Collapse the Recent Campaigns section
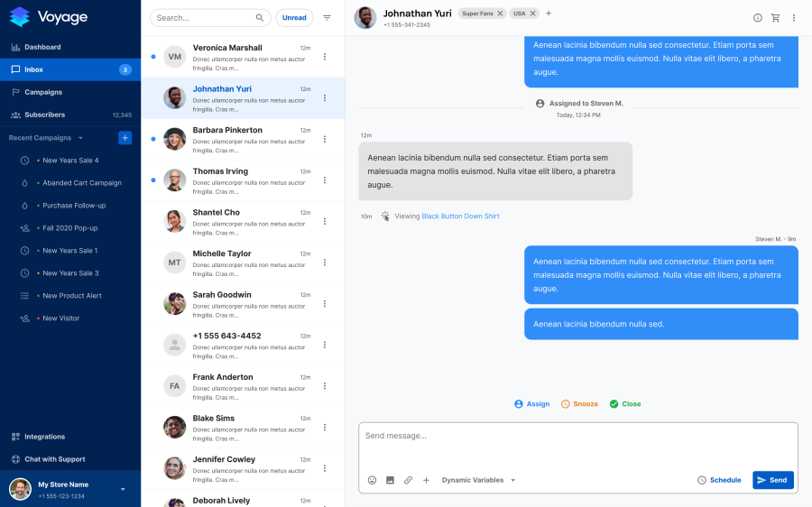 [80, 138]
